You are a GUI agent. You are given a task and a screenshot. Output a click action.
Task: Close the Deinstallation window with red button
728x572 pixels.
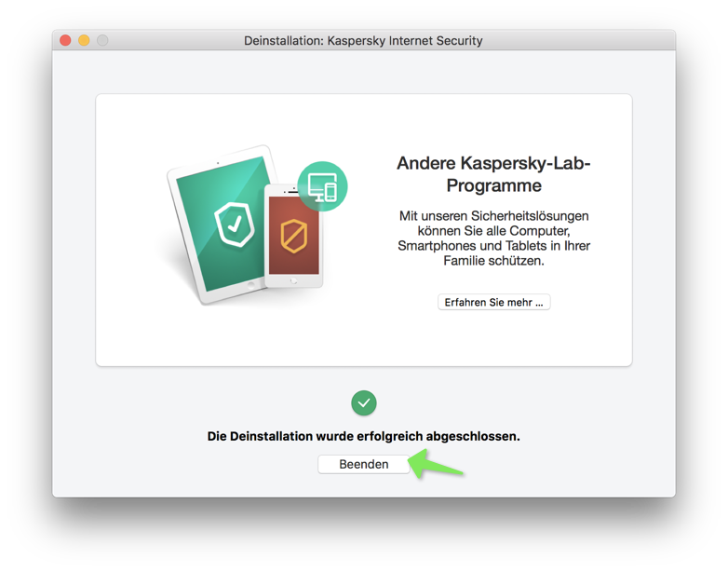65,40
